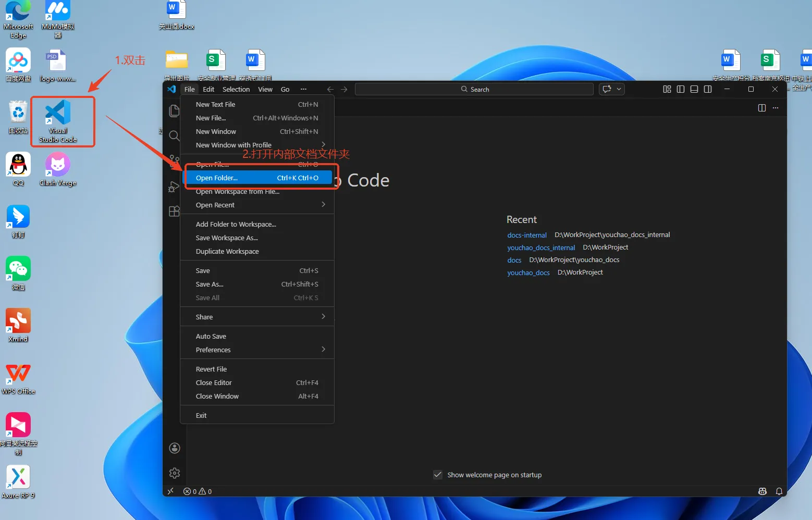
Task: Open the Edit menu
Action: 208,89
